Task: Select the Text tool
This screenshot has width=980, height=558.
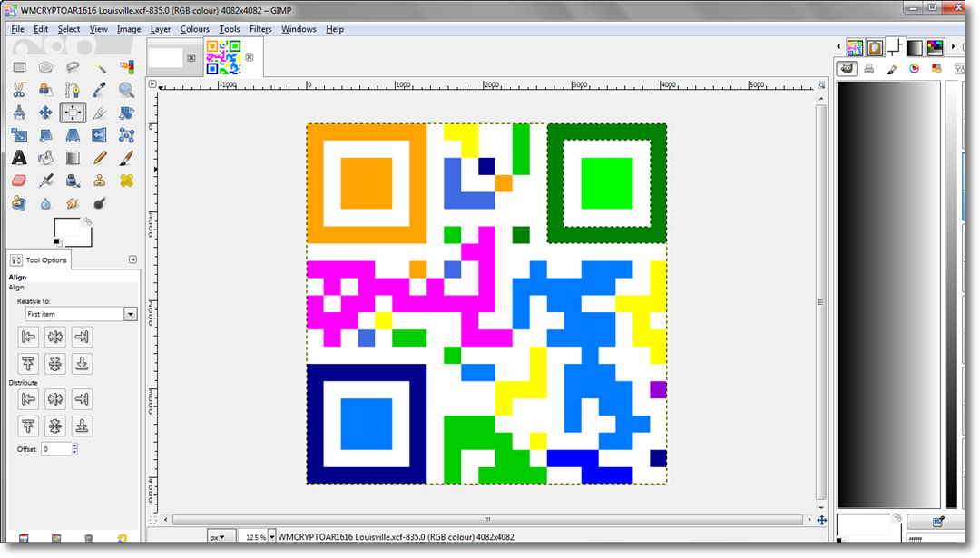Action: pos(19,158)
